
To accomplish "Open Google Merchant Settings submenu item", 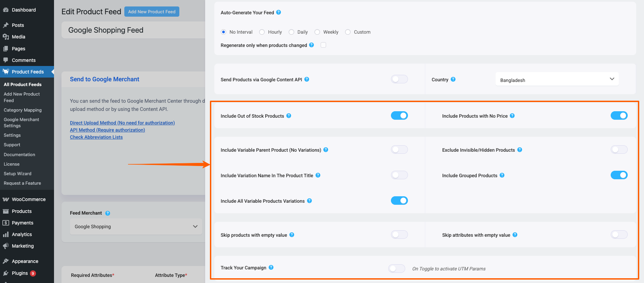I will [x=21, y=123].
